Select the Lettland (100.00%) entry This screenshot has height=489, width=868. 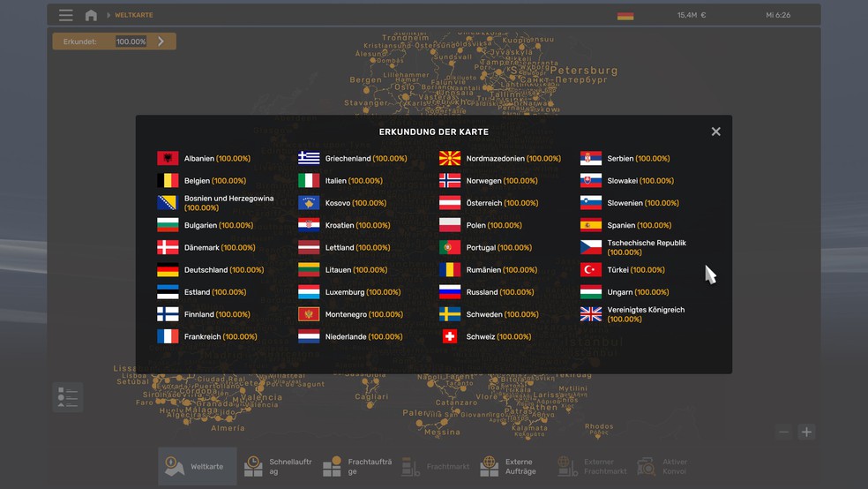(x=344, y=247)
